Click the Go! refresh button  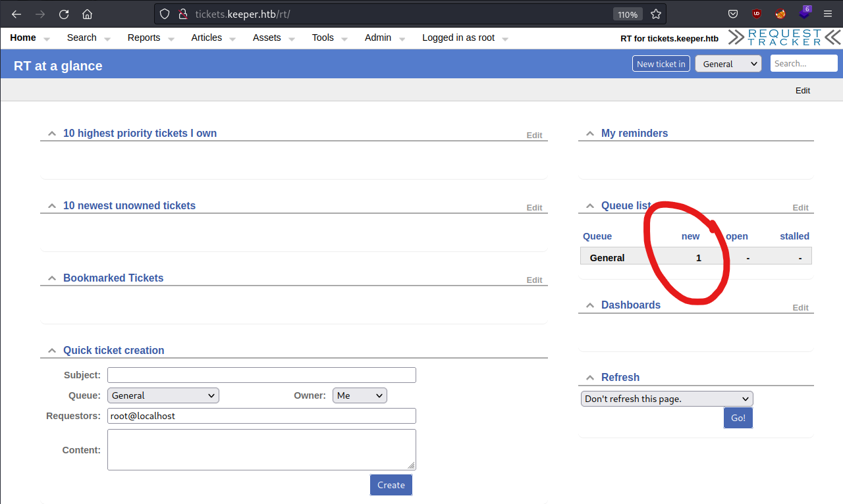738,418
